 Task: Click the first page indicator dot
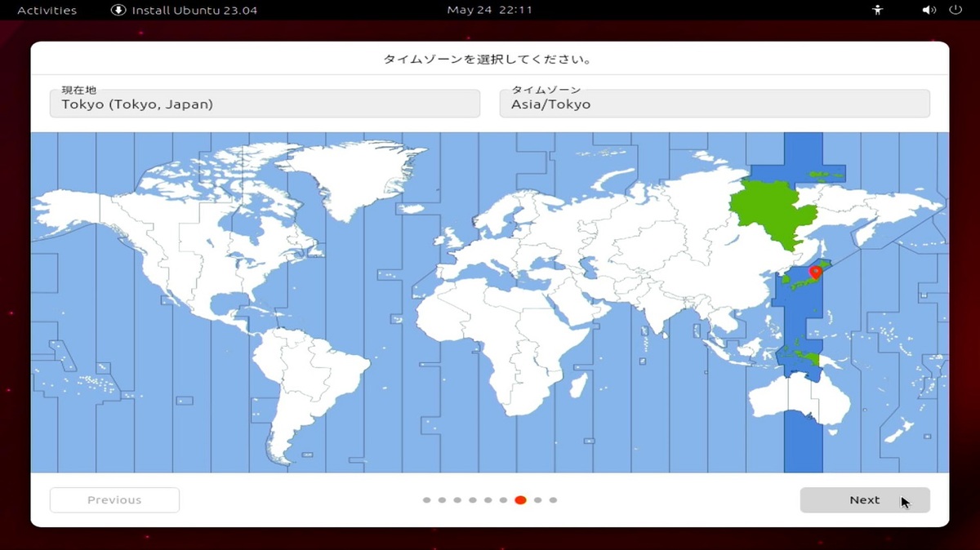pos(426,500)
